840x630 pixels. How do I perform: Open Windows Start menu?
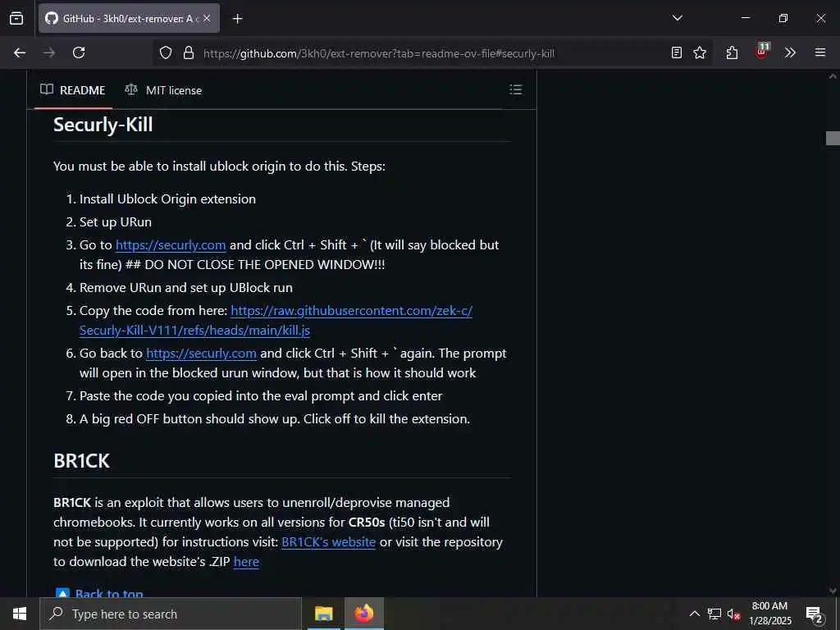(x=20, y=614)
